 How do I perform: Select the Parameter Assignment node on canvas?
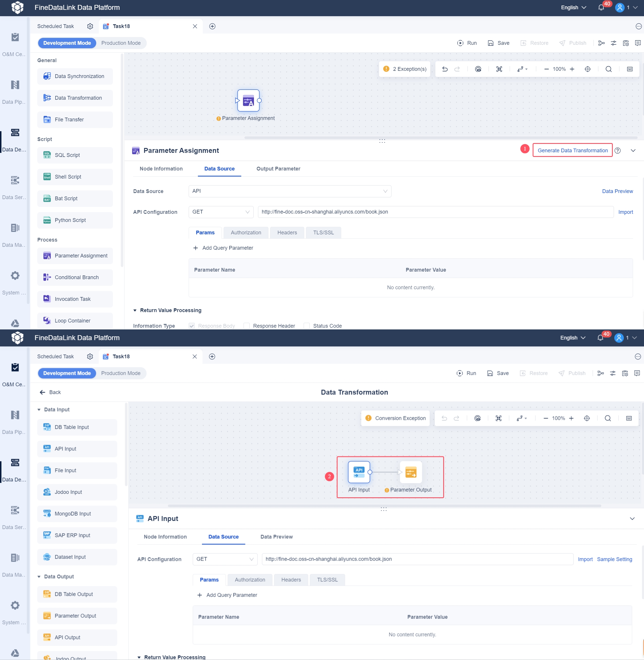coord(248,101)
